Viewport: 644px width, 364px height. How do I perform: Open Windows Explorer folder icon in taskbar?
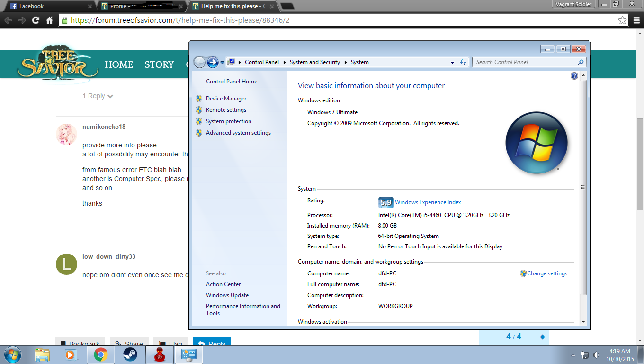pos(42,355)
